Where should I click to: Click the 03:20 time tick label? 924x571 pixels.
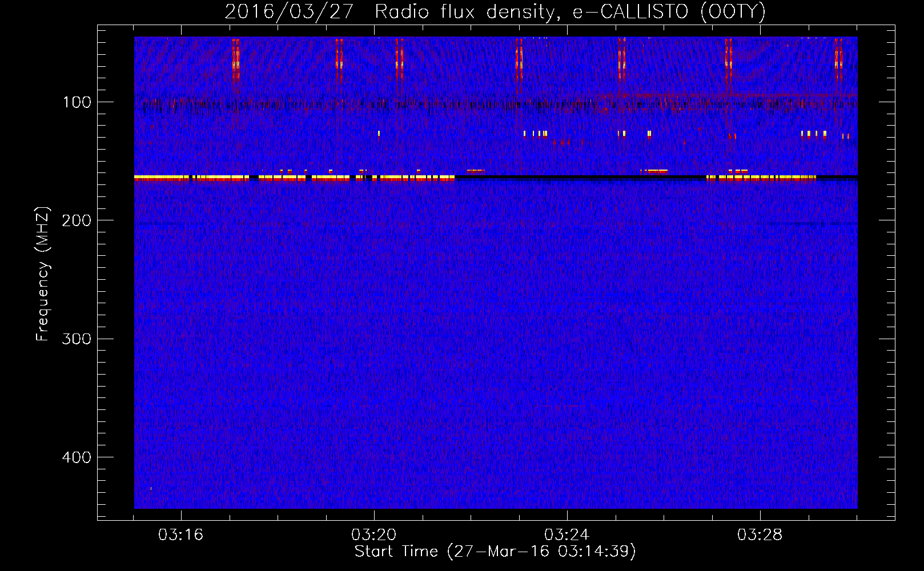[374, 535]
